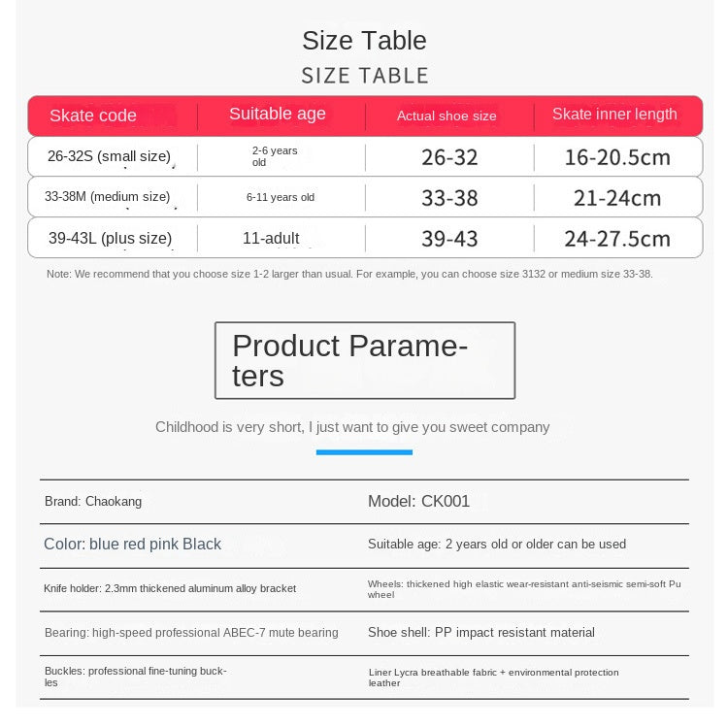Click the 33-38 actual shoe size cell
The width and height of the screenshot is (728, 728).
(449, 198)
